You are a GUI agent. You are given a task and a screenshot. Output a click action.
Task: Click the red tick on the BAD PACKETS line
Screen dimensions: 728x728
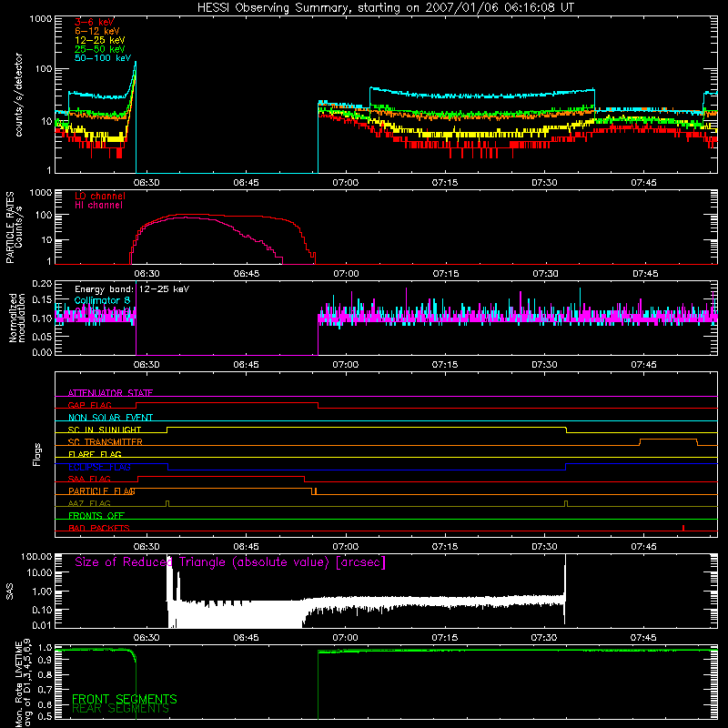683,528
